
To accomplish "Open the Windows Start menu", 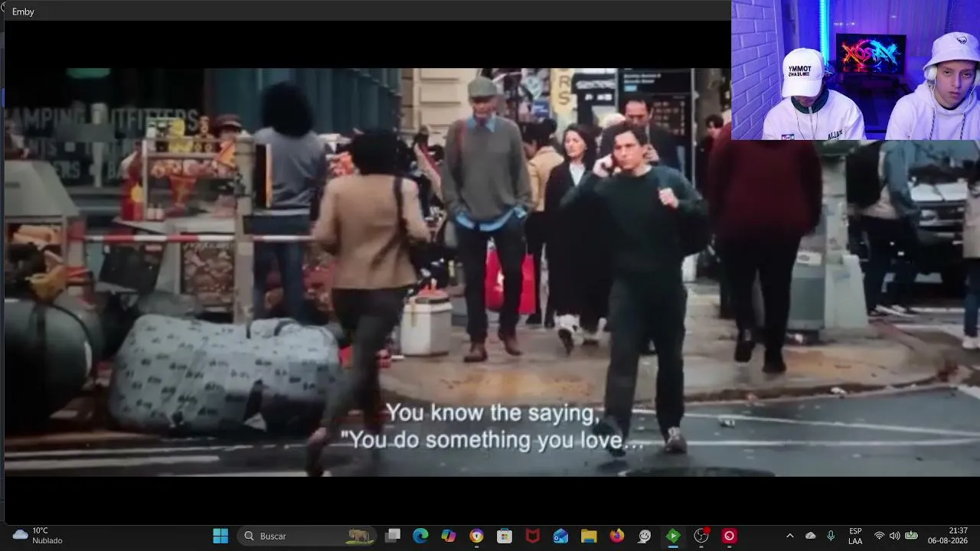I will point(220,536).
